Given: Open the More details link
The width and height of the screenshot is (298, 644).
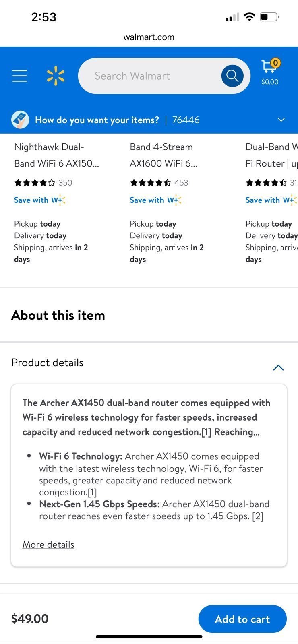Looking at the screenshot, I should (48, 545).
